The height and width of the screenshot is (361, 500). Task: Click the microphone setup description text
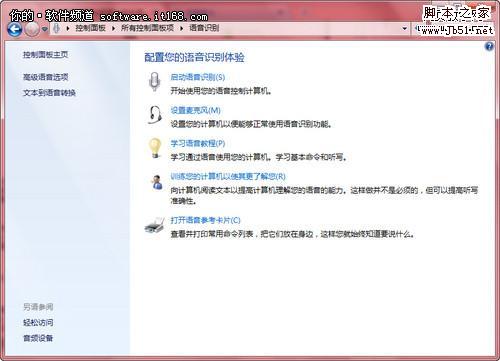(x=251, y=124)
